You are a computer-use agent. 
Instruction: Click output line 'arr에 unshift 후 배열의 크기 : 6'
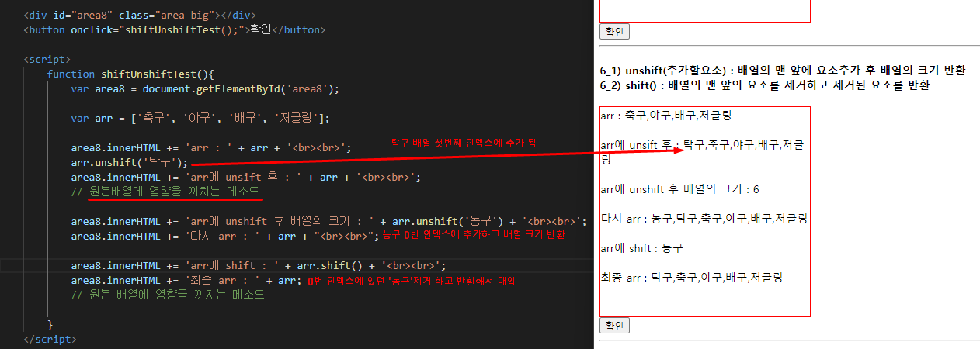pyautogui.click(x=679, y=189)
